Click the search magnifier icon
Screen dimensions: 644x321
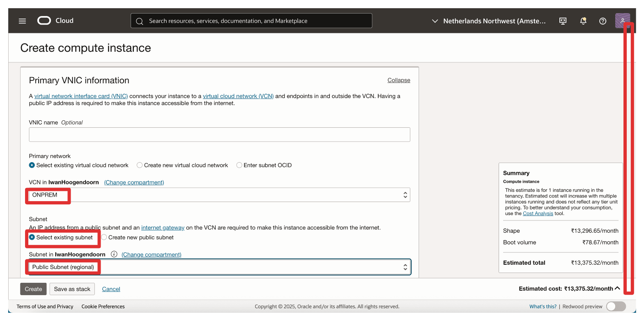(x=140, y=21)
